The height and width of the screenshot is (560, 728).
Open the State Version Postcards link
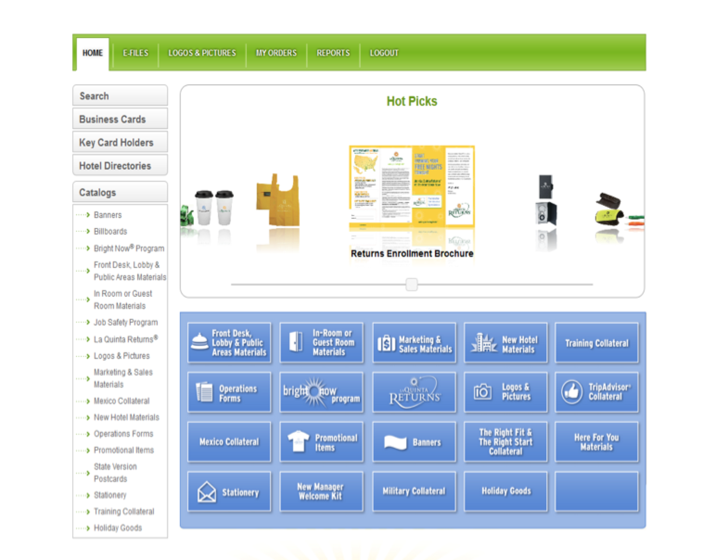(115, 472)
